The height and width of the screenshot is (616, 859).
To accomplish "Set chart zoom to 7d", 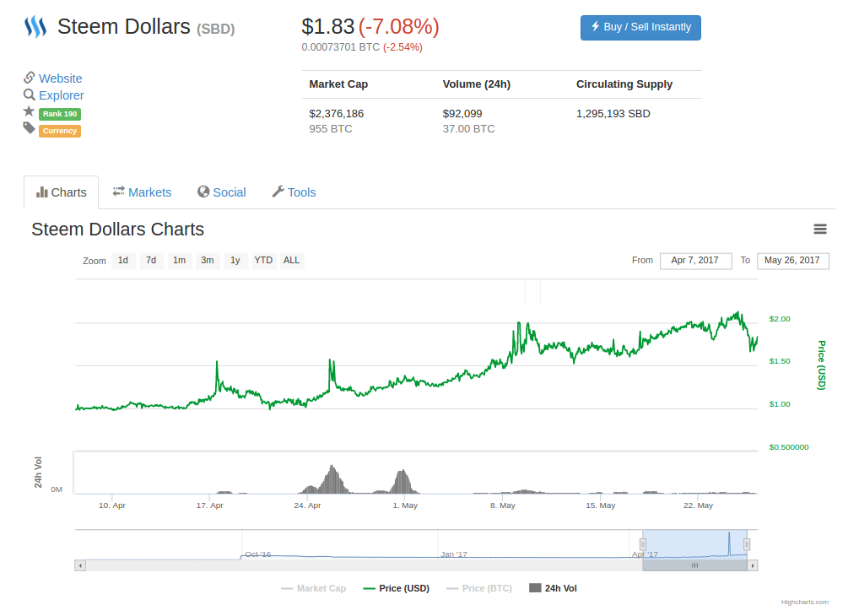I will pyautogui.click(x=151, y=261).
